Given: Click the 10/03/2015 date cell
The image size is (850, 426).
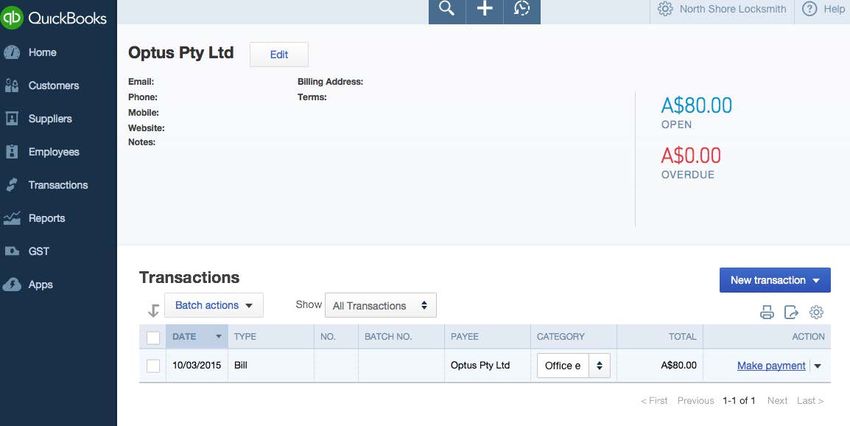Looking at the screenshot, I should [x=197, y=365].
